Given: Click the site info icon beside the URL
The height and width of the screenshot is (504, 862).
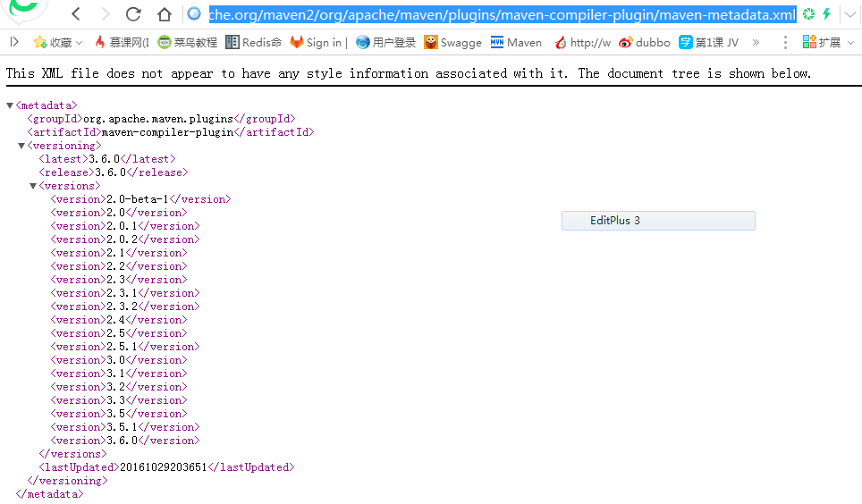Looking at the screenshot, I should 194,13.
